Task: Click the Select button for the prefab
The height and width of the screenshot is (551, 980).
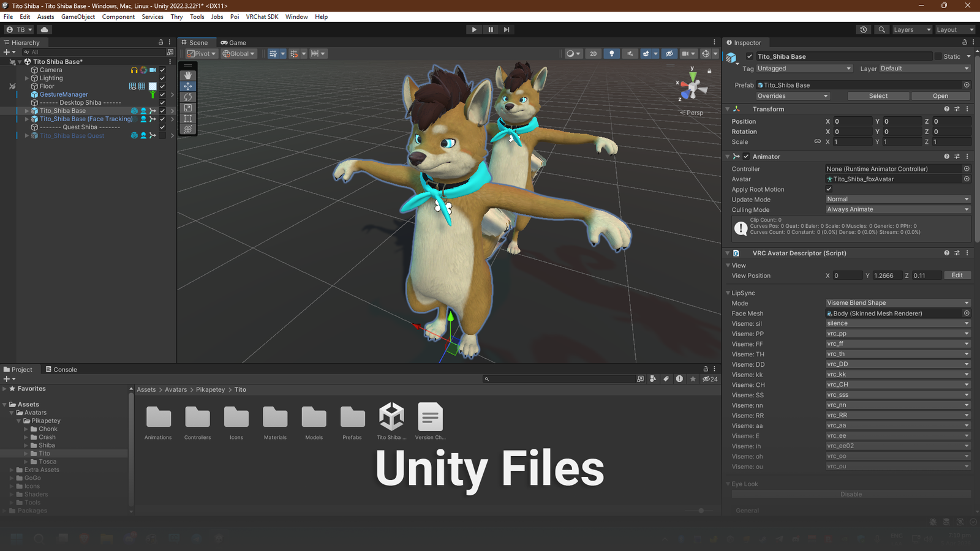Action: tap(878, 96)
